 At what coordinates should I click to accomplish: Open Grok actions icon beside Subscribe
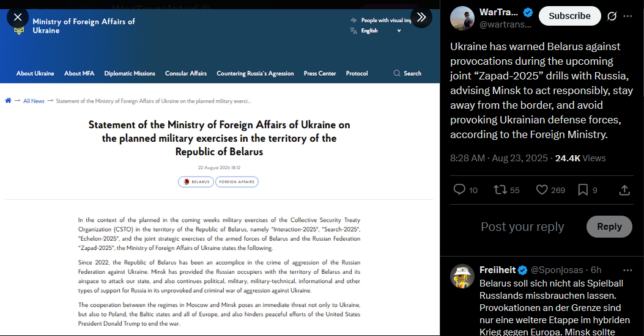612,16
